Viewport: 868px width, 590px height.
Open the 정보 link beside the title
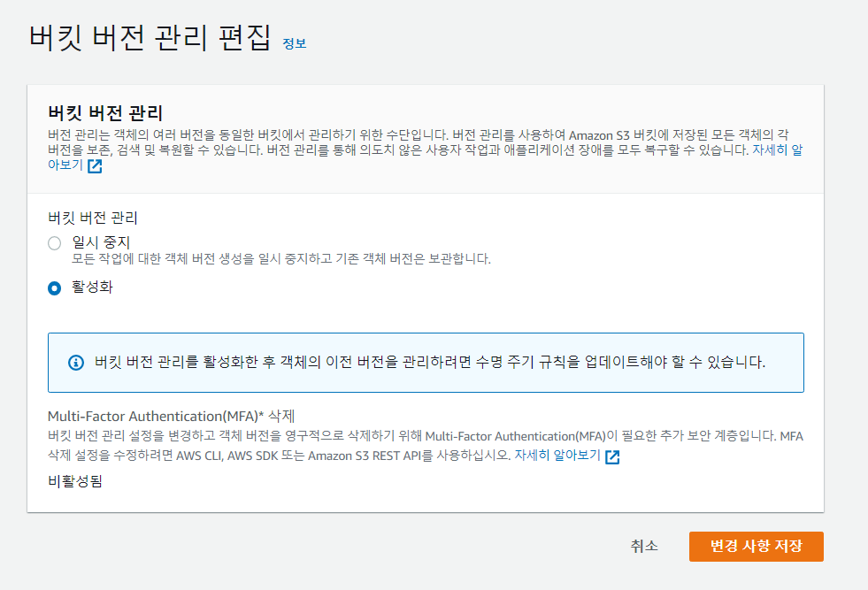click(295, 43)
